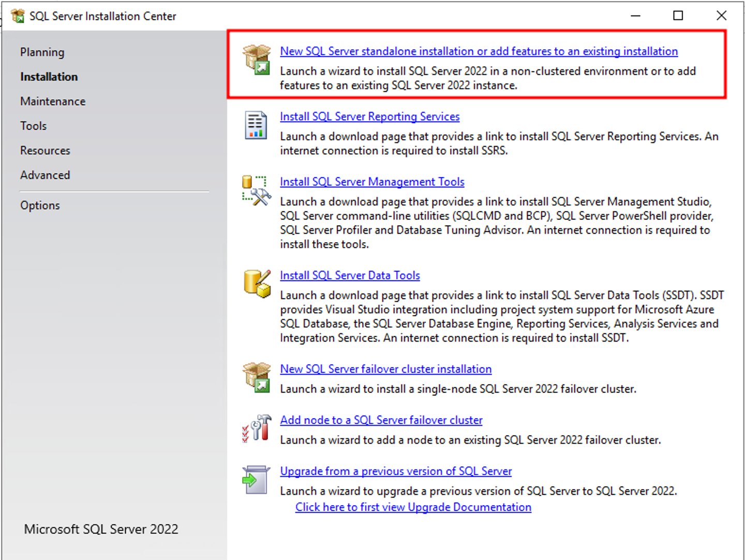Viewport: 745px width, 560px height.
Task: Click the Reporting Services document icon
Action: 256,125
